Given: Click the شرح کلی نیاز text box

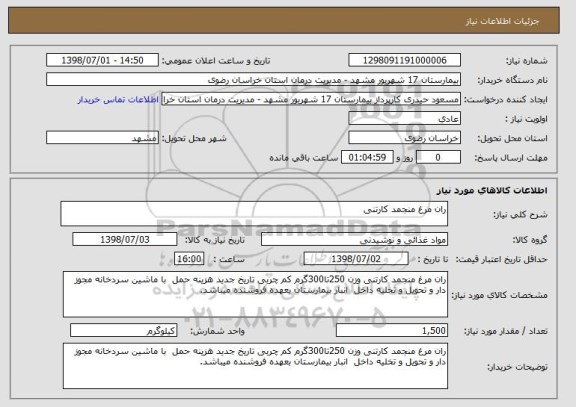Looking at the screenshot, I should pyautogui.click(x=254, y=214).
